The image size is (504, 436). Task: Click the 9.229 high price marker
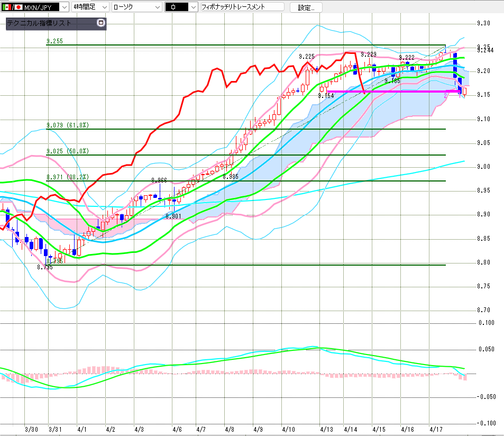(x=368, y=54)
